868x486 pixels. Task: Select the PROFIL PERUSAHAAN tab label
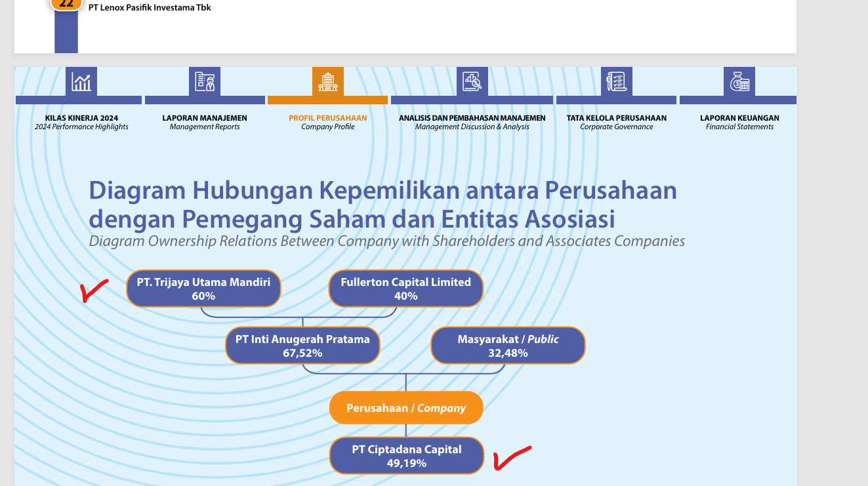328,118
